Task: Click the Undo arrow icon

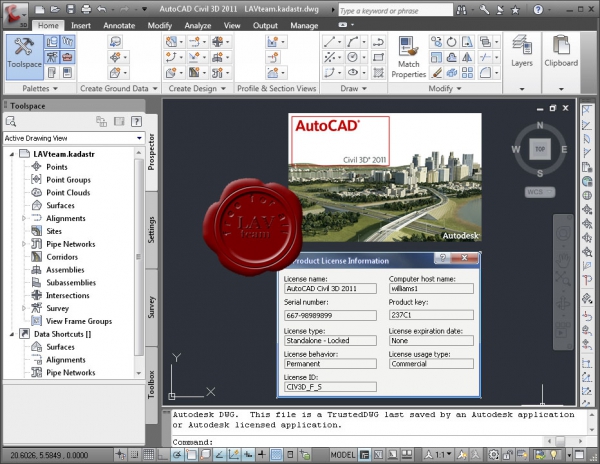Action: click(101, 9)
